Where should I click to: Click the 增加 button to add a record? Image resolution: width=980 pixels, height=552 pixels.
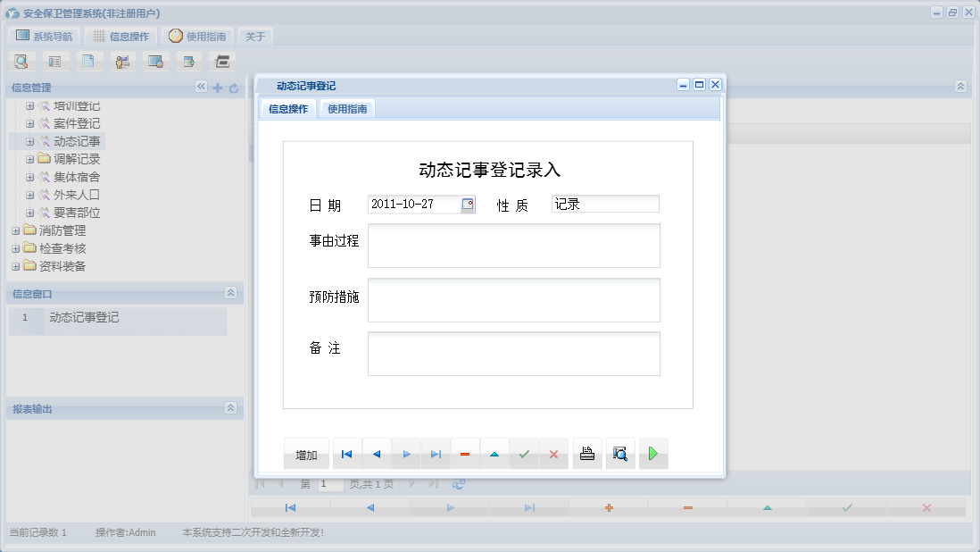pyautogui.click(x=306, y=454)
